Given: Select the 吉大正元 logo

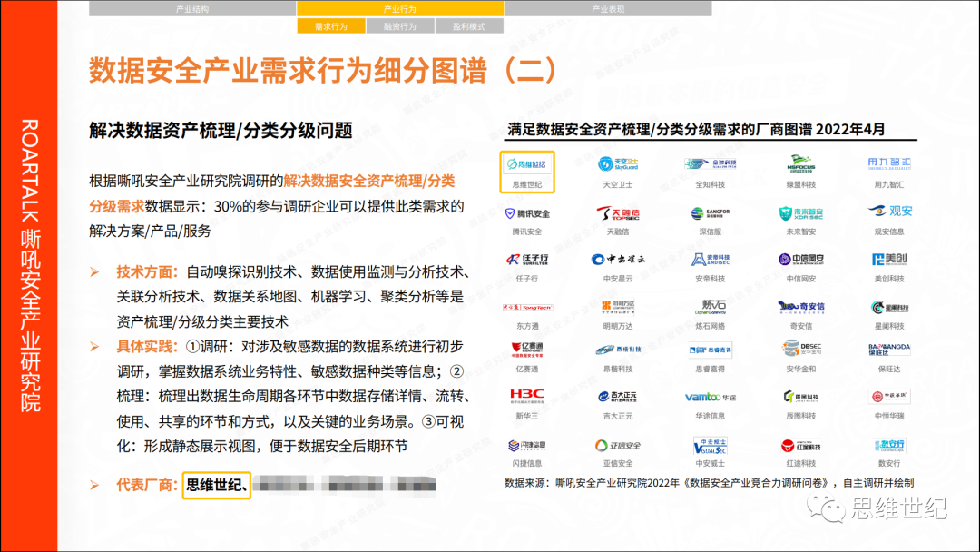Looking at the screenshot, I should click(618, 397).
